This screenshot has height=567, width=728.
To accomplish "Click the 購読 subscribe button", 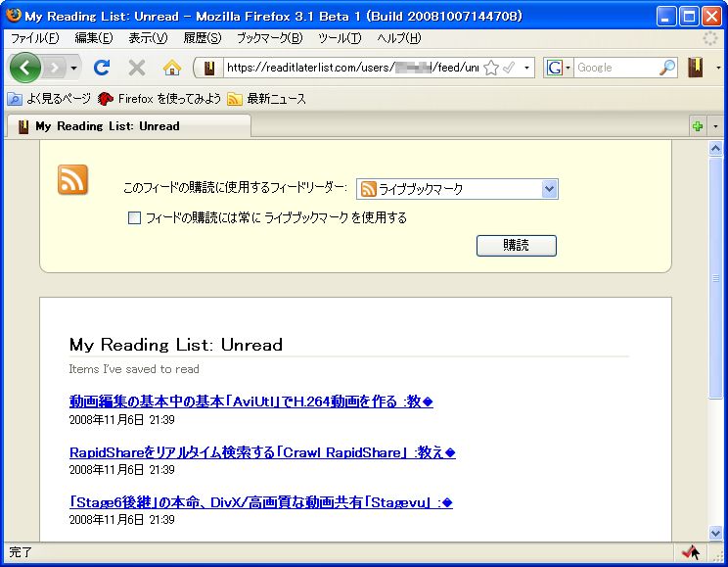I will tap(517, 246).
